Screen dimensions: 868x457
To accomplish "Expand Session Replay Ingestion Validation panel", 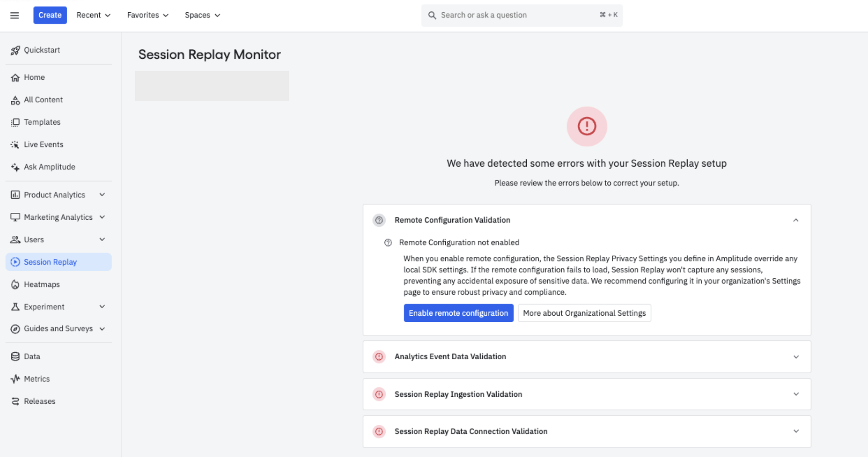I will [796, 394].
